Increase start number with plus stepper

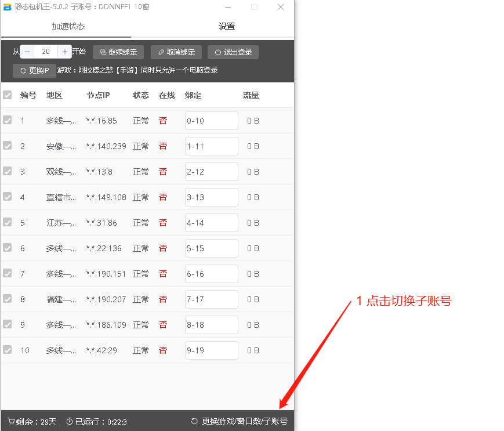65,52
